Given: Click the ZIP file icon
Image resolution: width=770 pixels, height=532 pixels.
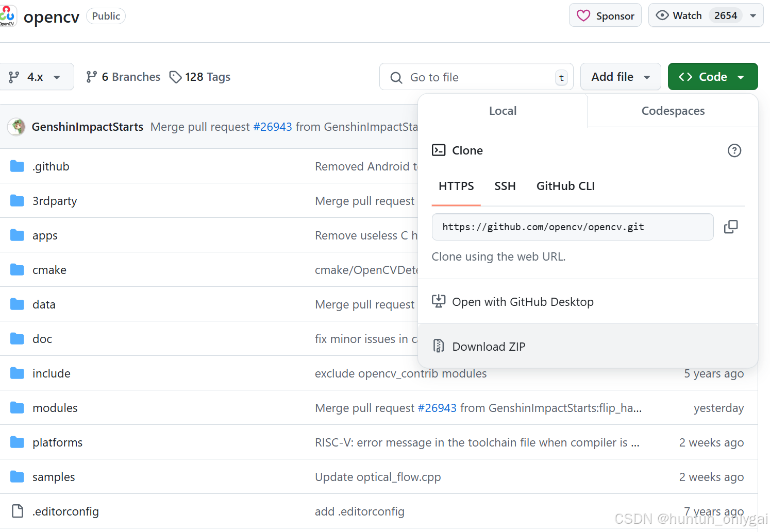Looking at the screenshot, I should [439, 346].
